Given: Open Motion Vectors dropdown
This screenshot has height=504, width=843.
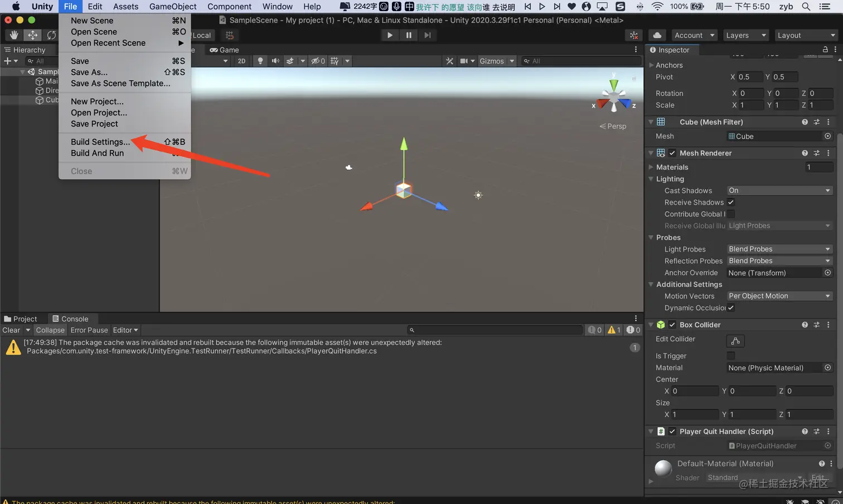Looking at the screenshot, I should [x=779, y=295].
